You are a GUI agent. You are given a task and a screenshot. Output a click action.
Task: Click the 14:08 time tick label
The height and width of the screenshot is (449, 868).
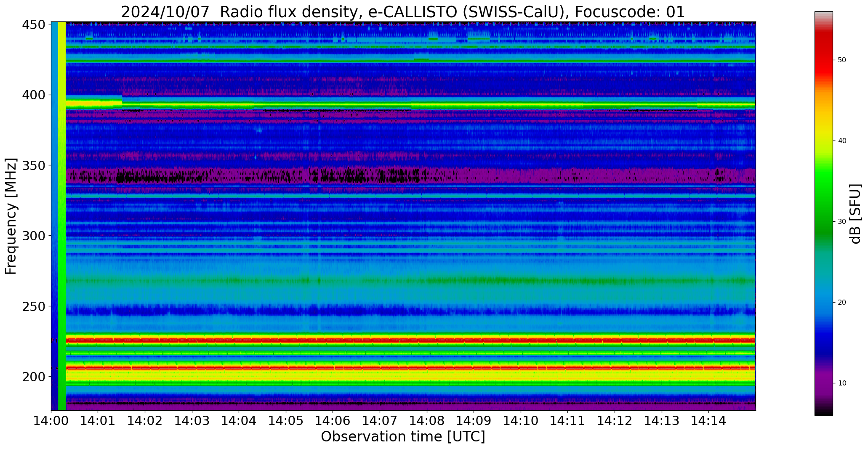[x=427, y=421]
